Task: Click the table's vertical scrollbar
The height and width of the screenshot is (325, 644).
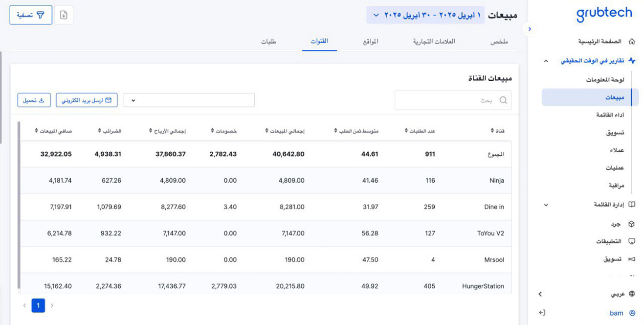Action: (19, 206)
